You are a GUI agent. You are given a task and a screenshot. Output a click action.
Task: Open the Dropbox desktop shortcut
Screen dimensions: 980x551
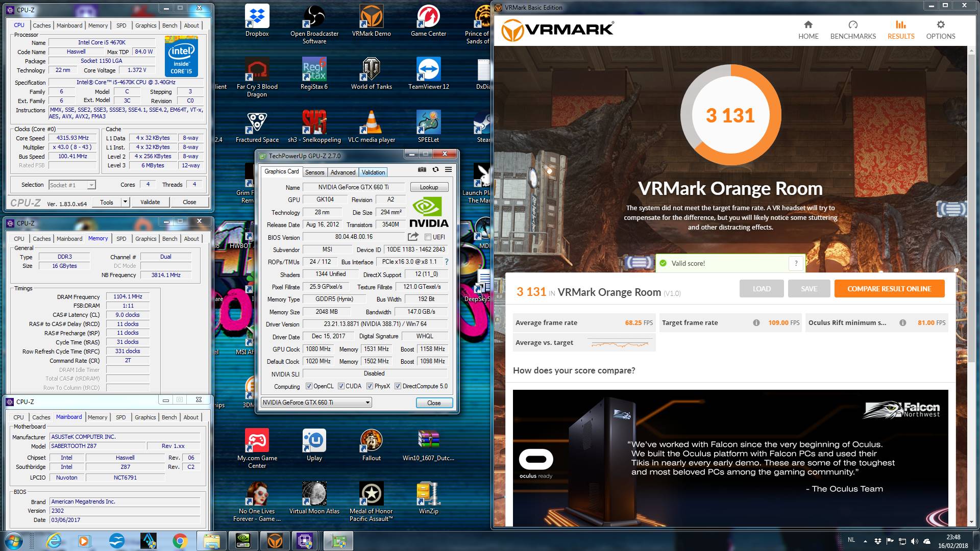(257, 20)
